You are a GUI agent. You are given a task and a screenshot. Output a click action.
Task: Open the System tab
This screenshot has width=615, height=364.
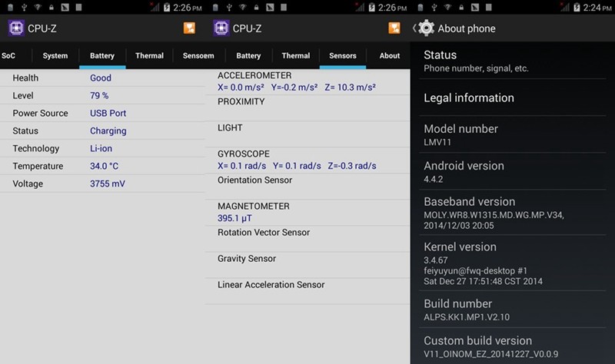(55, 56)
